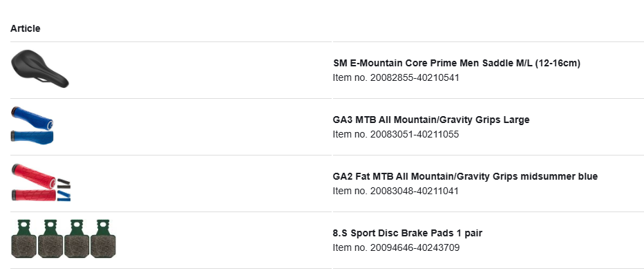Open SM E-Mountain Core Prime Men Saddle

pyautogui.click(x=456, y=63)
